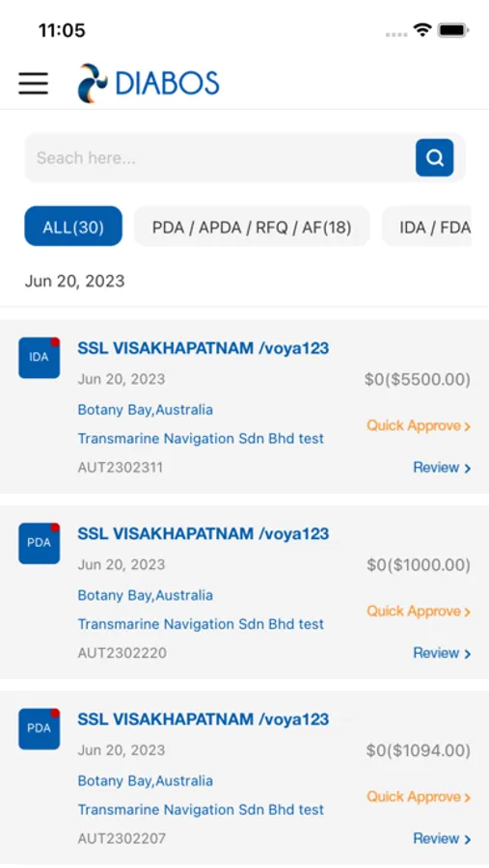Viewport: 489px width, 868px height.
Task: Switch to PDA / APDA / RFQ / AF(18) tab
Action: click(x=252, y=227)
